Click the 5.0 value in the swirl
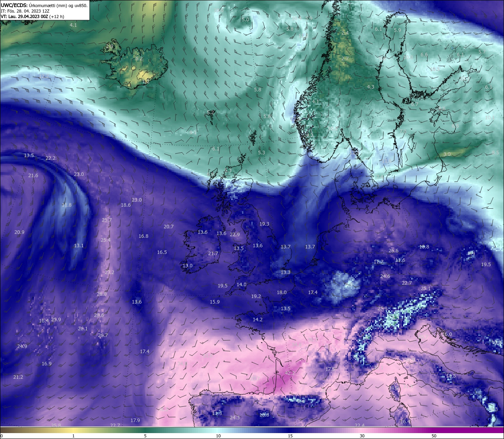The height and width of the screenshot is (439, 504). pyautogui.click(x=245, y=19)
